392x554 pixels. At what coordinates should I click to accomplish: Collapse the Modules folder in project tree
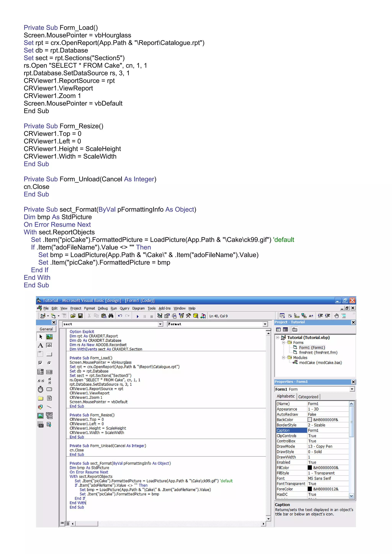click(x=284, y=358)
